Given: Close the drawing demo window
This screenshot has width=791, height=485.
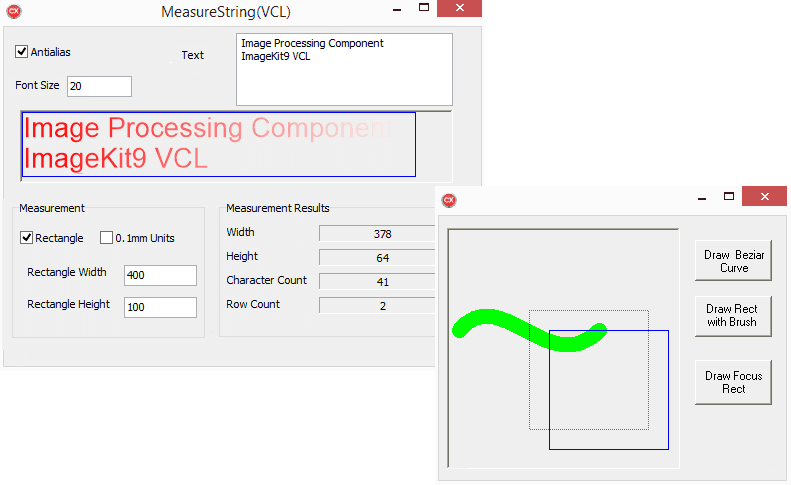Looking at the screenshot, I should coord(764,196).
